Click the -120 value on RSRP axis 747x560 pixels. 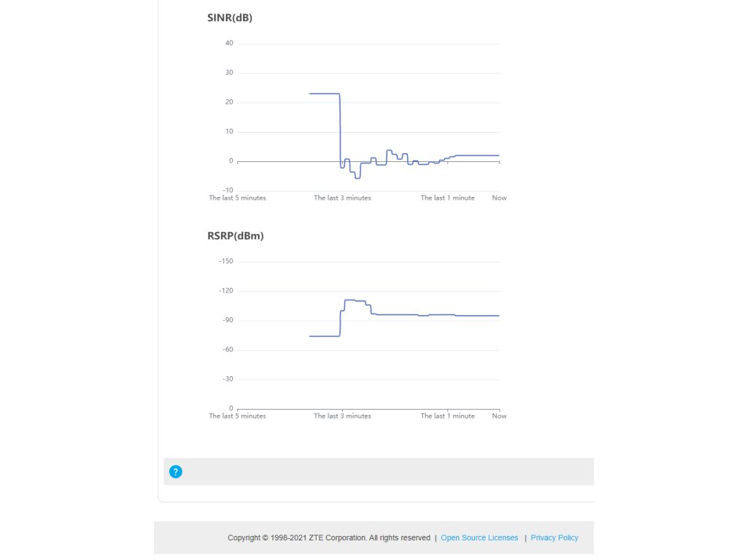(x=225, y=291)
